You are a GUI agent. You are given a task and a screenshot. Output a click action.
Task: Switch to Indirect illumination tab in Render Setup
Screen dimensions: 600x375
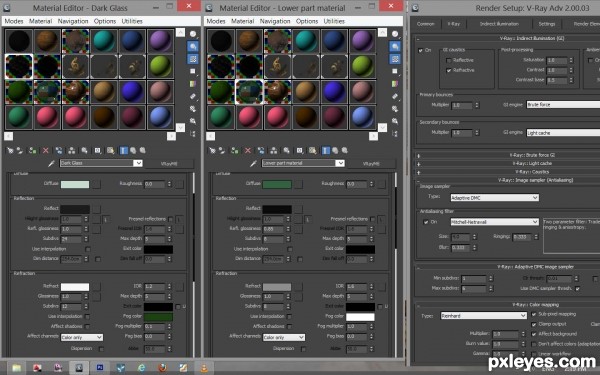click(x=499, y=24)
